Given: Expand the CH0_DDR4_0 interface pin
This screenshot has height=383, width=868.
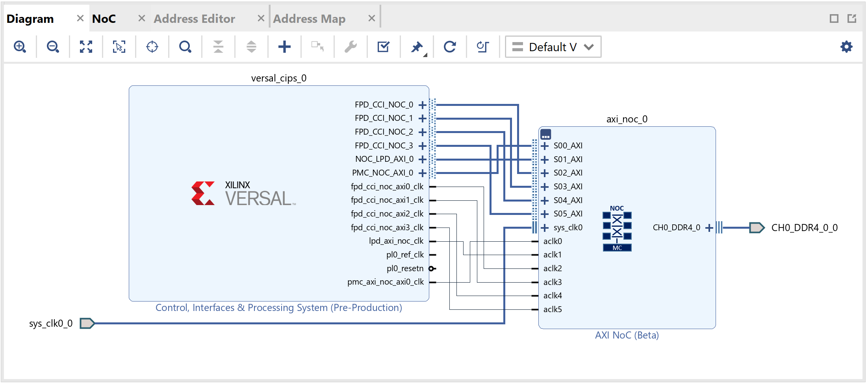Looking at the screenshot, I should pyautogui.click(x=709, y=228).
